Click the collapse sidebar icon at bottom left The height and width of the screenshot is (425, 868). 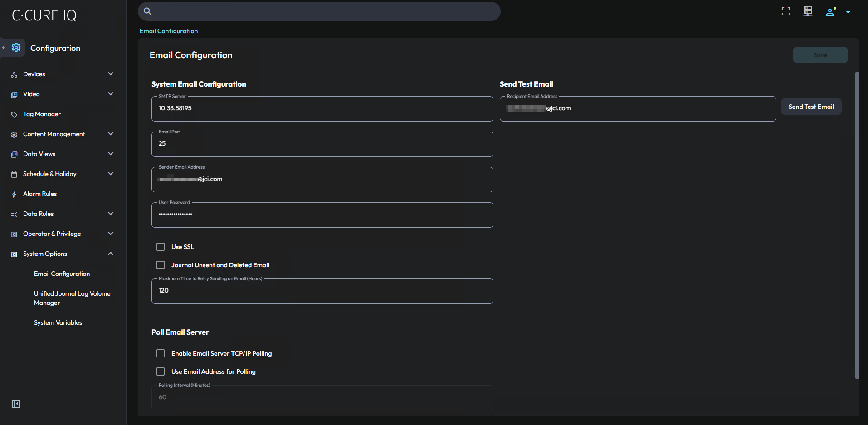coord(15,403)
